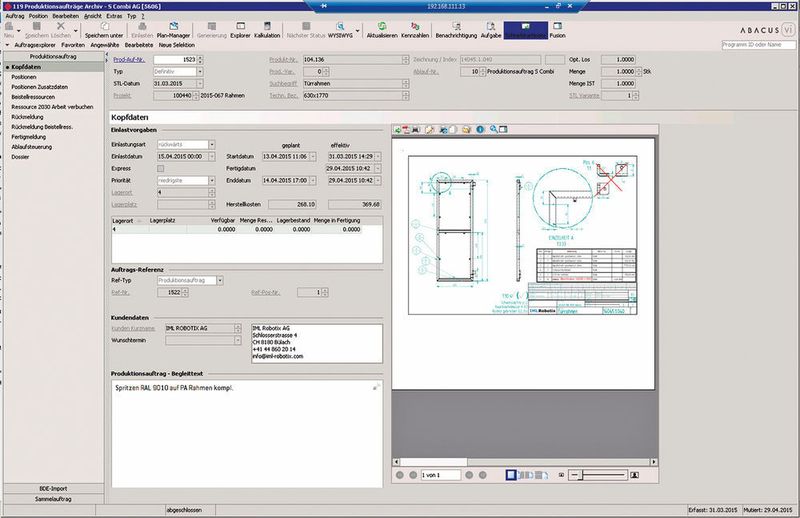Viewport: 800px width, 518px height.
Task: Select Positionen in the left tree
Action: (x=24, y=77)
